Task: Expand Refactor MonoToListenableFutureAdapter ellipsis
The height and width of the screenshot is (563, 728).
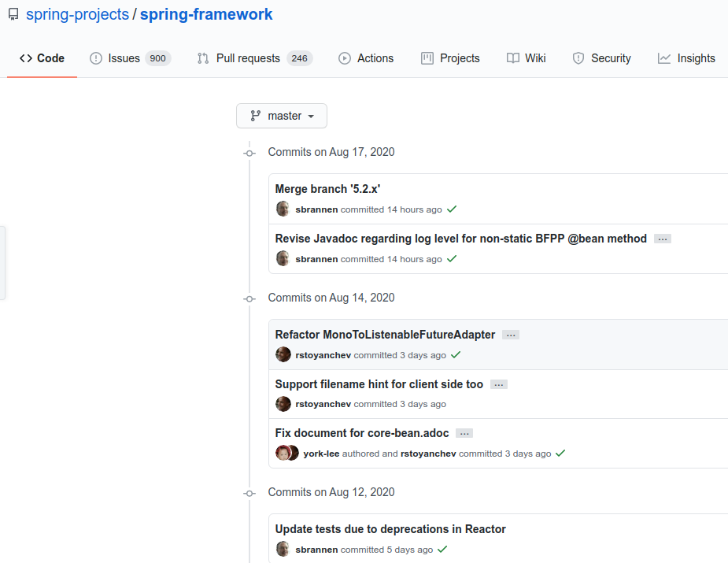Action: [x=511, y=335]
